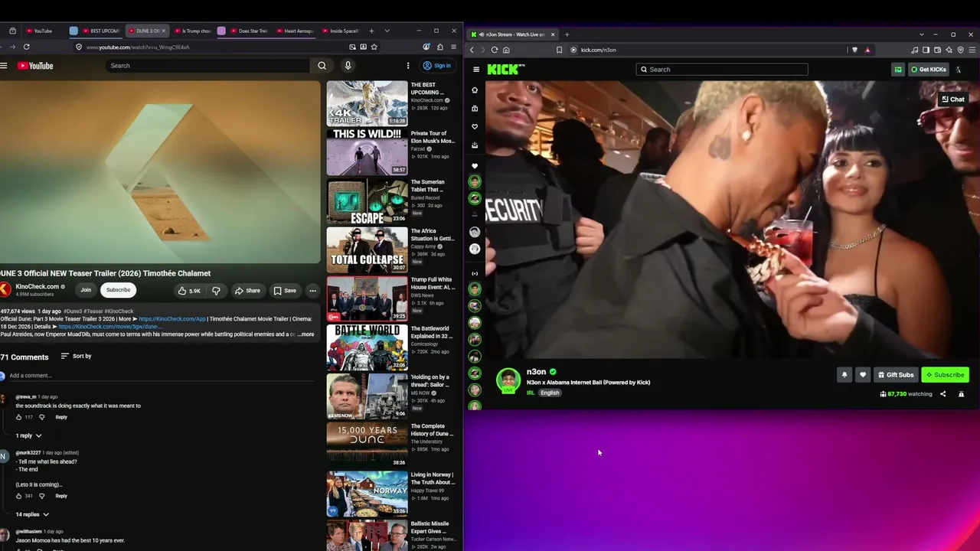Image resolution: width=980 pixels, height=551 pixels.
Task: Dislike the Dune 3 teaser video
Action: (x=216, y=291)
